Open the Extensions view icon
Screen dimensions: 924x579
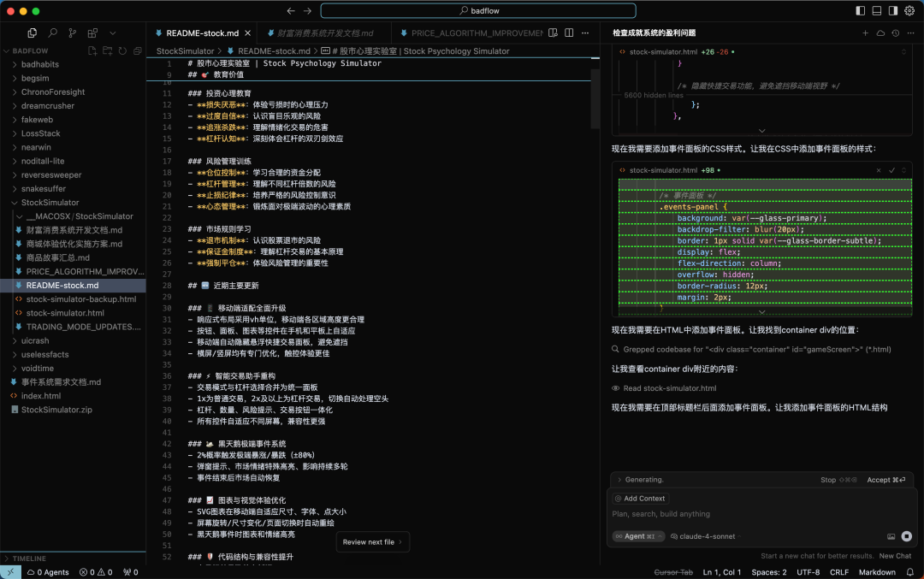click(x=92, y=33)
